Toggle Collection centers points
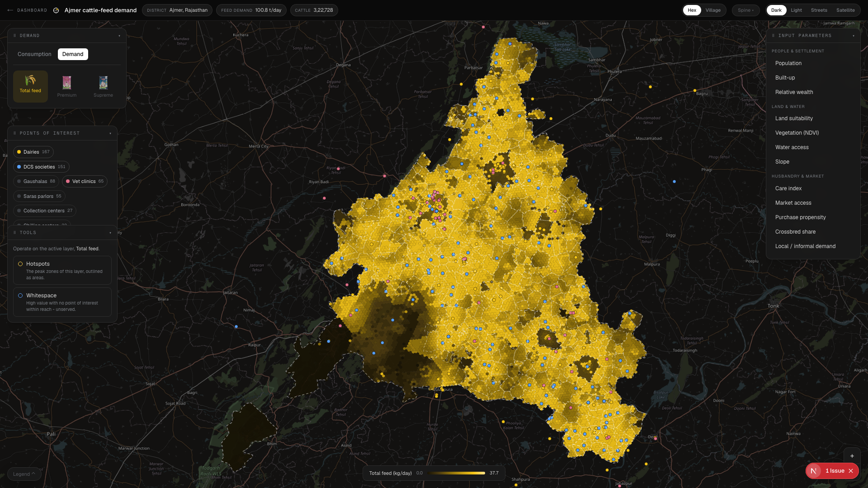Image resolution: width=868 pixels, height=488 pixels. point(45,211)
